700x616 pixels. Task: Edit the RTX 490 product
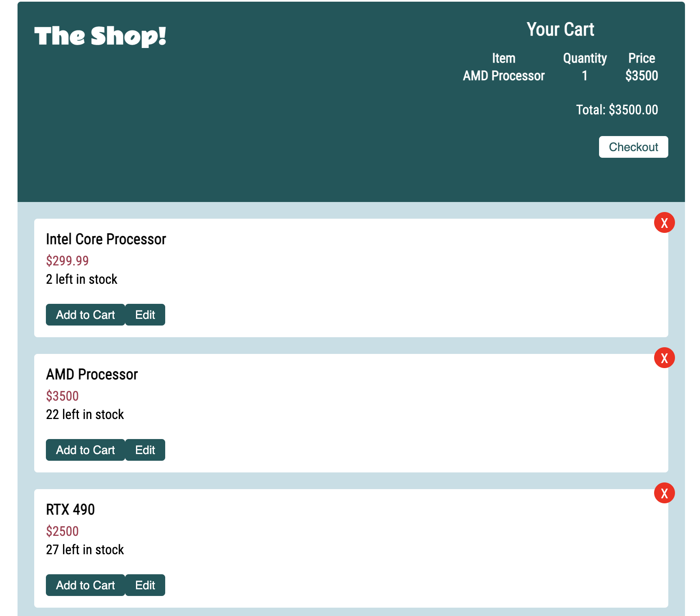[x=145, y=585]
